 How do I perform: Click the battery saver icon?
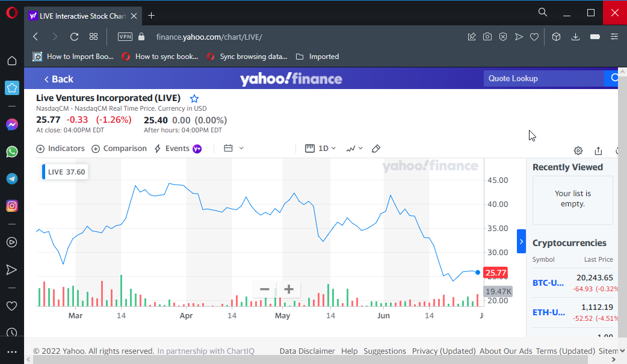point(595,37)
